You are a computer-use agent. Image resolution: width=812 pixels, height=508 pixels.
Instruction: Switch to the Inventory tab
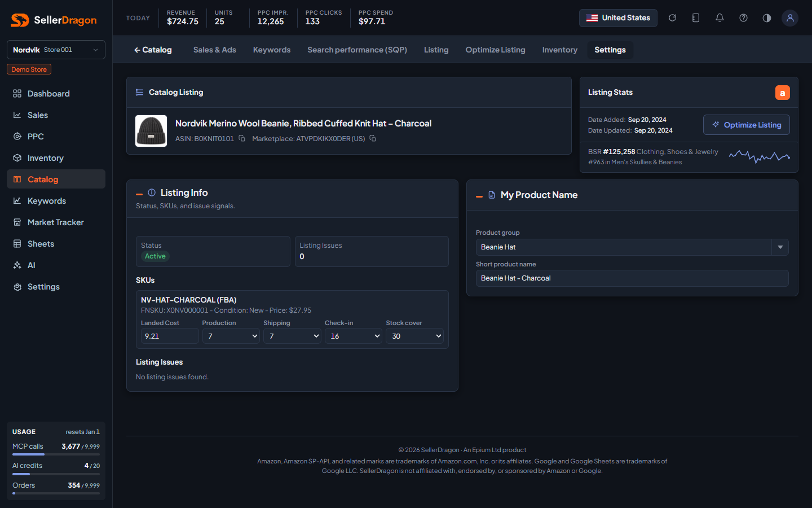pos(560,50)
